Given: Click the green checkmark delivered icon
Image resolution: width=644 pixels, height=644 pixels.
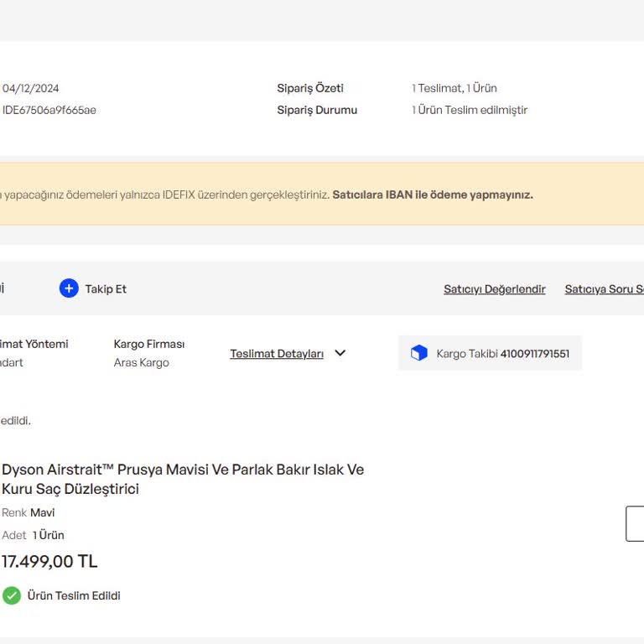Looking at the screenshot, I should tap(12, 595).
